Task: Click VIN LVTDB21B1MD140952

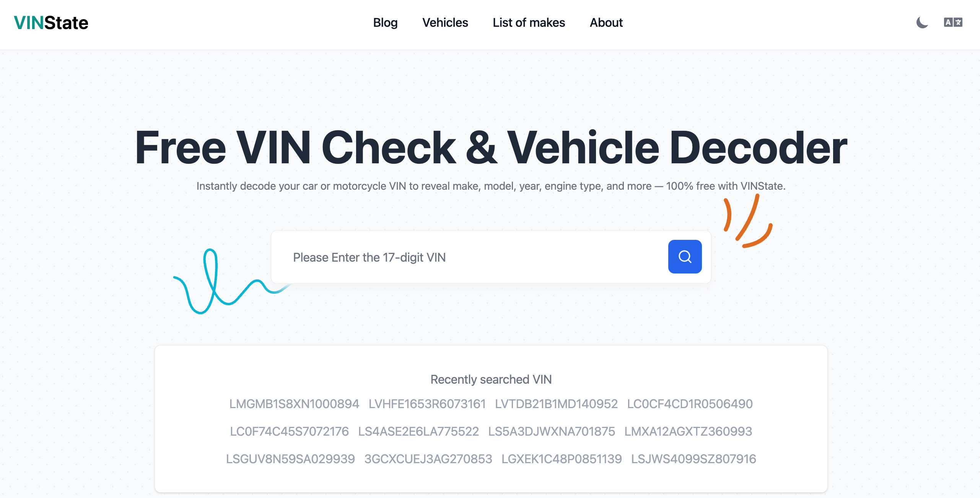Action: tap(556, 404)
